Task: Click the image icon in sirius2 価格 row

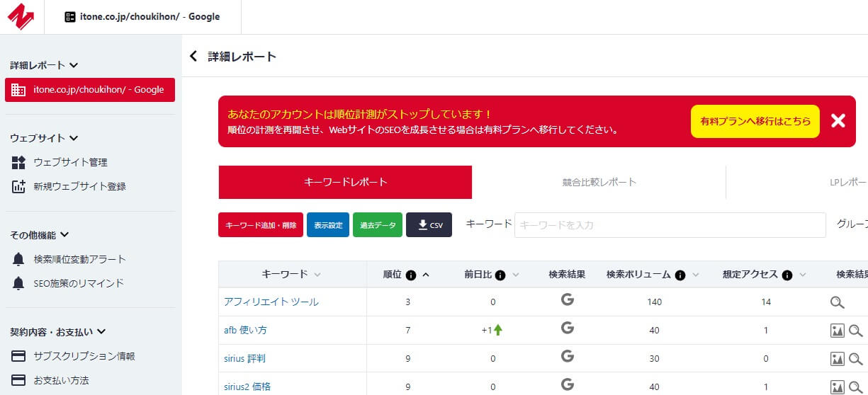Action: click(x=838, y=387)
